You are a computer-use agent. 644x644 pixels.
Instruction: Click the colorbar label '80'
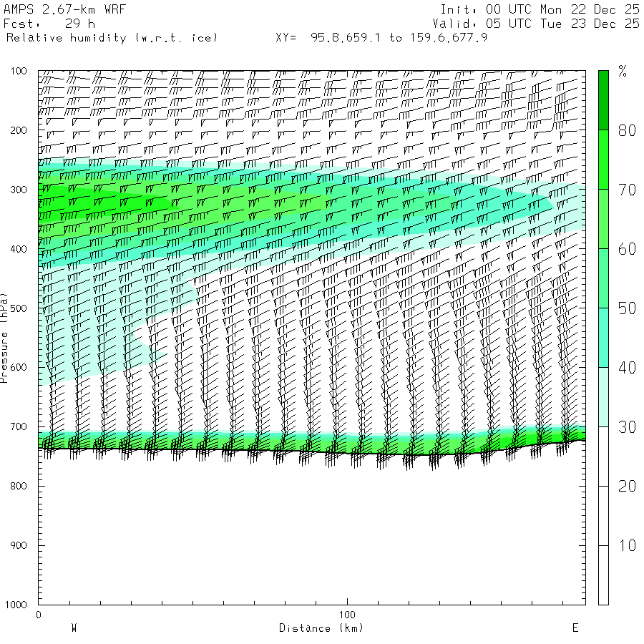pyautogui.click(x=627, y=131)
